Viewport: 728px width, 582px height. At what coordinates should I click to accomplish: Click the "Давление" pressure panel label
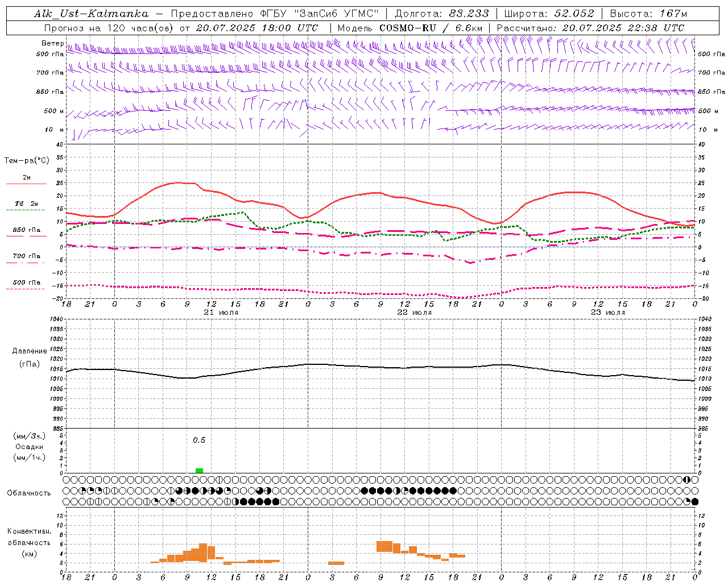point(30,351)
